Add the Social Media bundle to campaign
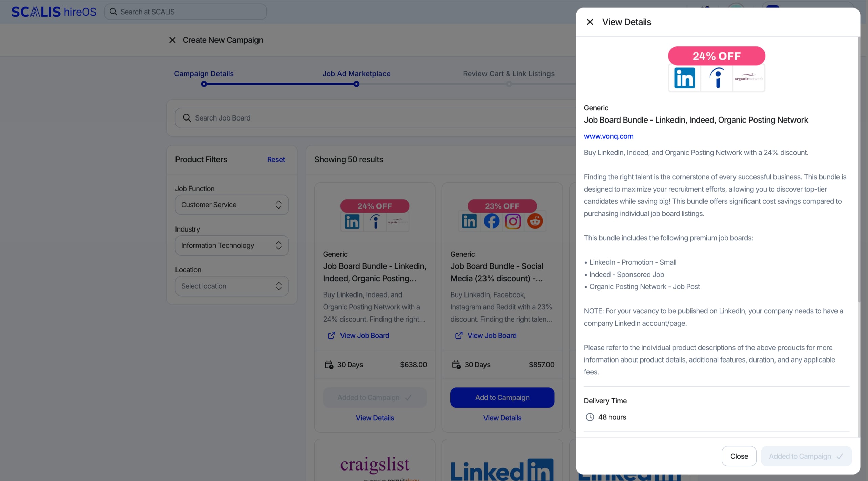 tap(502, 397)
